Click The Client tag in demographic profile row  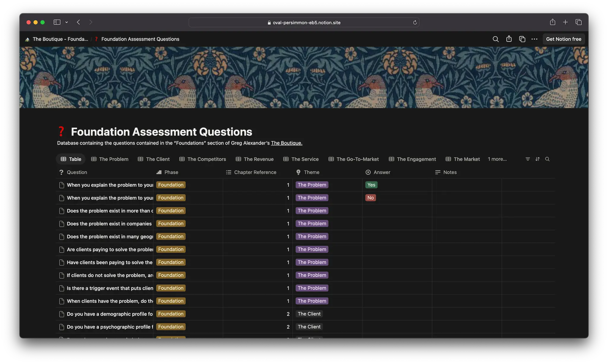pyautogui.click(x=309, y=314)
